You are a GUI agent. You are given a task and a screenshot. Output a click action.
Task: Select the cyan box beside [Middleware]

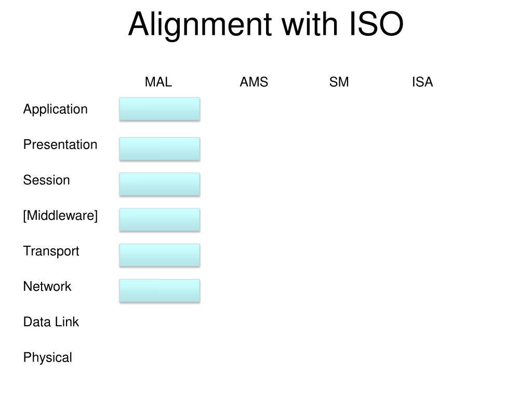tap(159, 220)
